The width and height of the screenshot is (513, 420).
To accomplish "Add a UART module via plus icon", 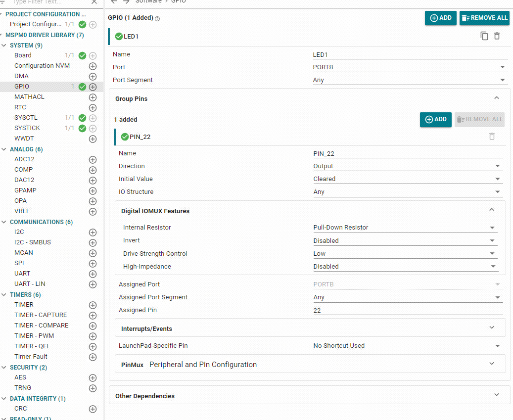I will tap(93, 274).
